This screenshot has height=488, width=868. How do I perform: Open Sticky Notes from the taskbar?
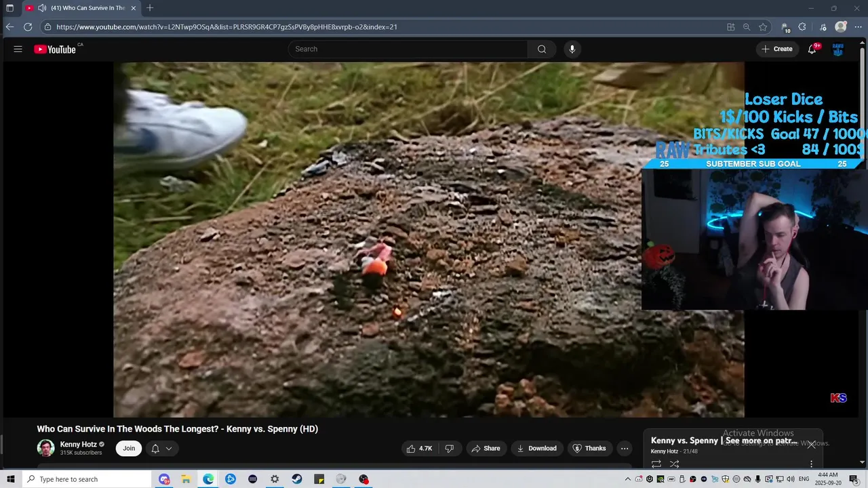[x=319, y=479]
